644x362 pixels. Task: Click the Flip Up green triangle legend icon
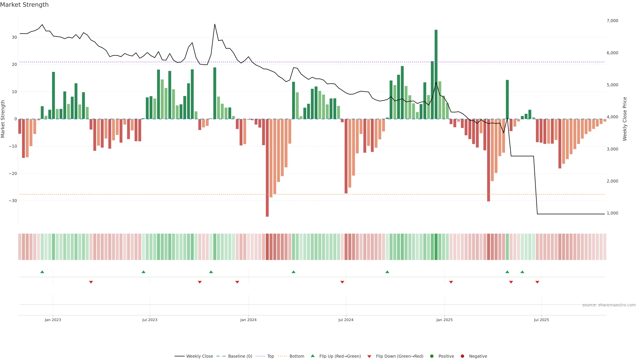point(312,356)
